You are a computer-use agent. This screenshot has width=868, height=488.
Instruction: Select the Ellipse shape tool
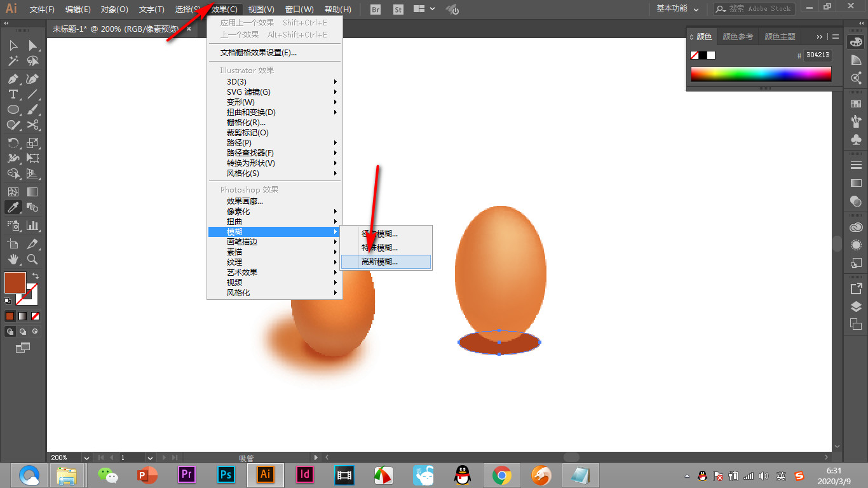[13, 109]
